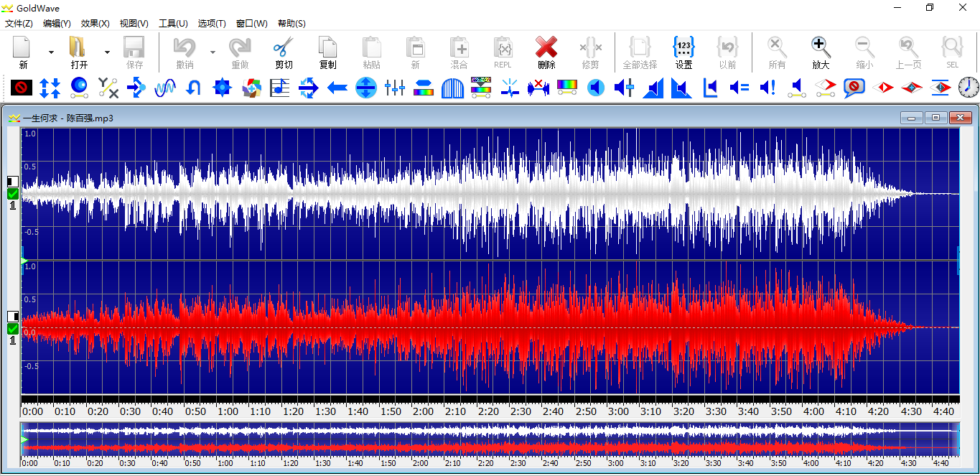Expand the dropdown arrow next to 打开
Viewport: 980px width, 476px height.
(107, 52)
